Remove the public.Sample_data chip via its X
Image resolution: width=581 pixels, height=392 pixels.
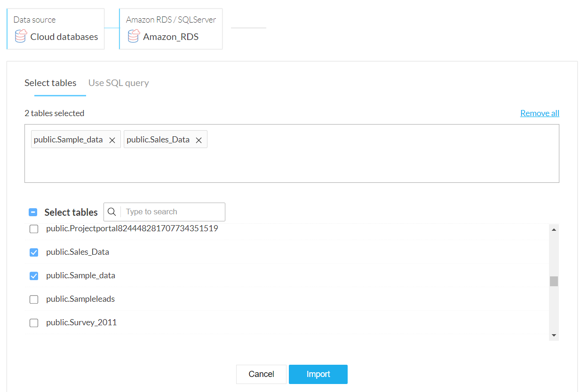click(112, 140)
